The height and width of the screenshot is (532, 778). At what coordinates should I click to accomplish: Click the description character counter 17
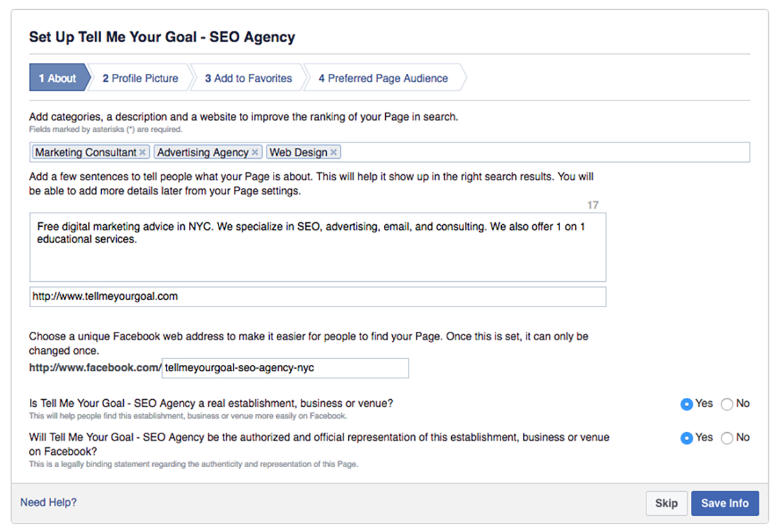593,205
